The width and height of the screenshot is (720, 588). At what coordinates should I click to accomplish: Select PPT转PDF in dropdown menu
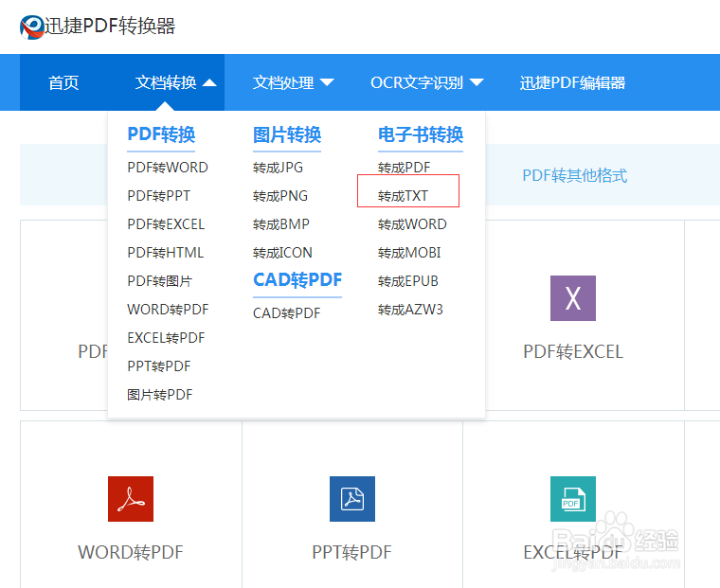[159, 366]
